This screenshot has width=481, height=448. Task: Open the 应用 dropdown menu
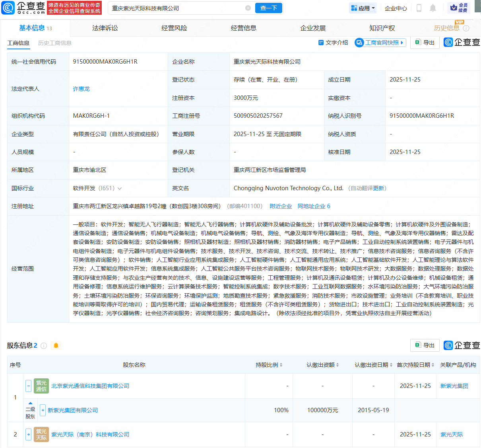pyautogui.click(x=362, y=8)
